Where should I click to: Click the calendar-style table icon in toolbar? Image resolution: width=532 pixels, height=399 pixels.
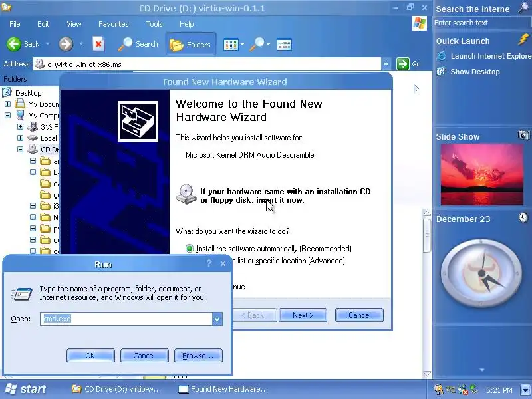tap(284, 45)
